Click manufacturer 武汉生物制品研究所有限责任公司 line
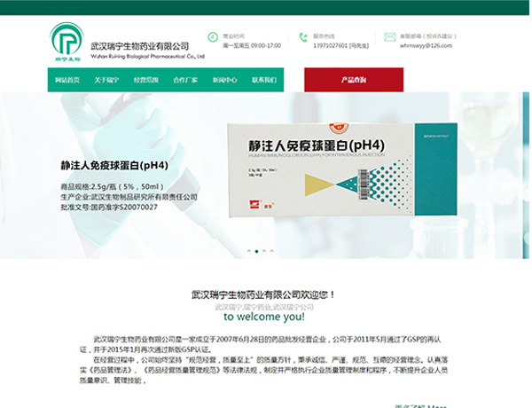Screen dimensions: 532x408 point(129,197)
